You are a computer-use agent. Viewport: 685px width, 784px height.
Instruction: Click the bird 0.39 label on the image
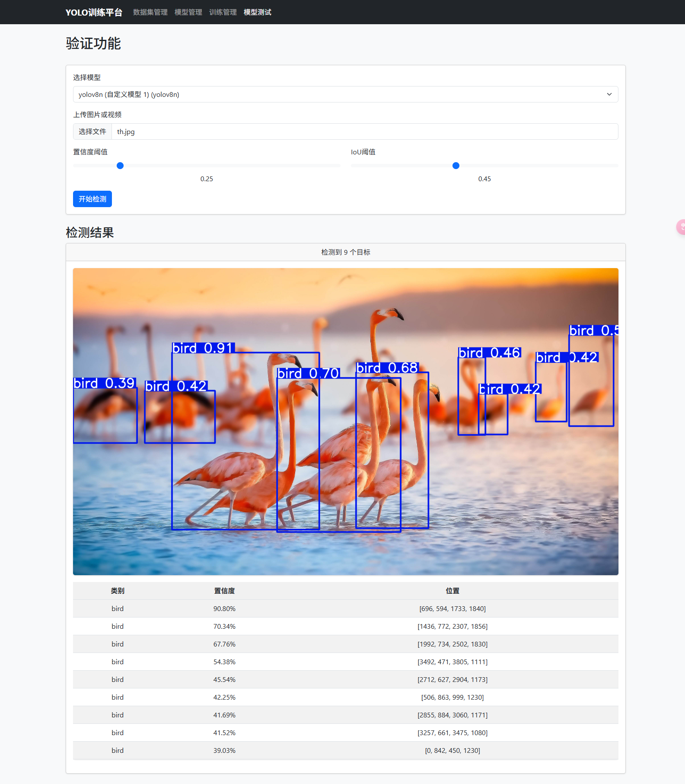[x=105, y=383]
